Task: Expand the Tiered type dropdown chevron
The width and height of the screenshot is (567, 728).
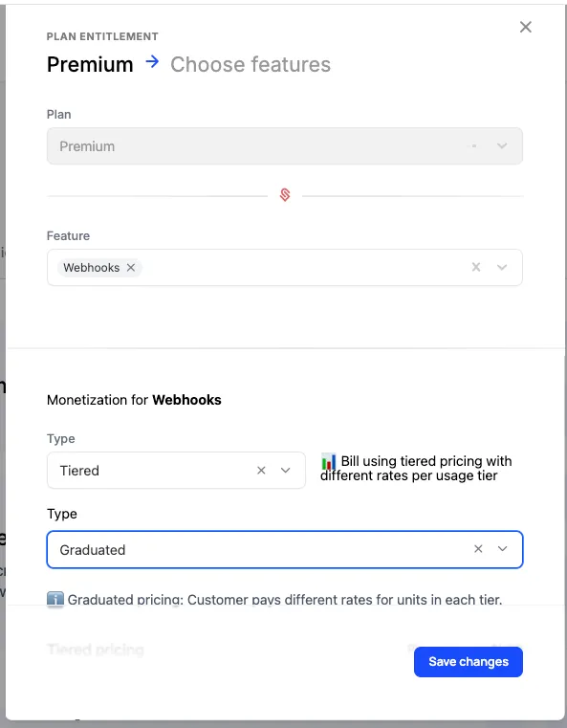Action: [x=285, y=471]
